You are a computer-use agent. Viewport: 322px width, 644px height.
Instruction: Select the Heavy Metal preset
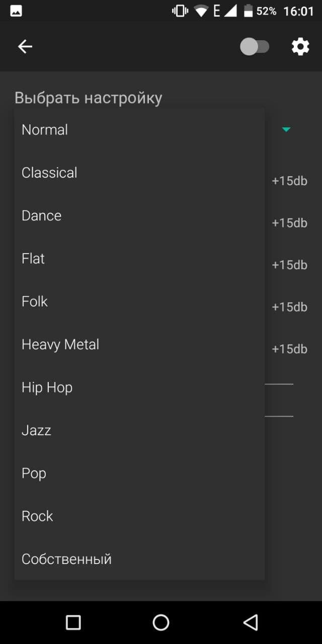click(x=139, y=345)
